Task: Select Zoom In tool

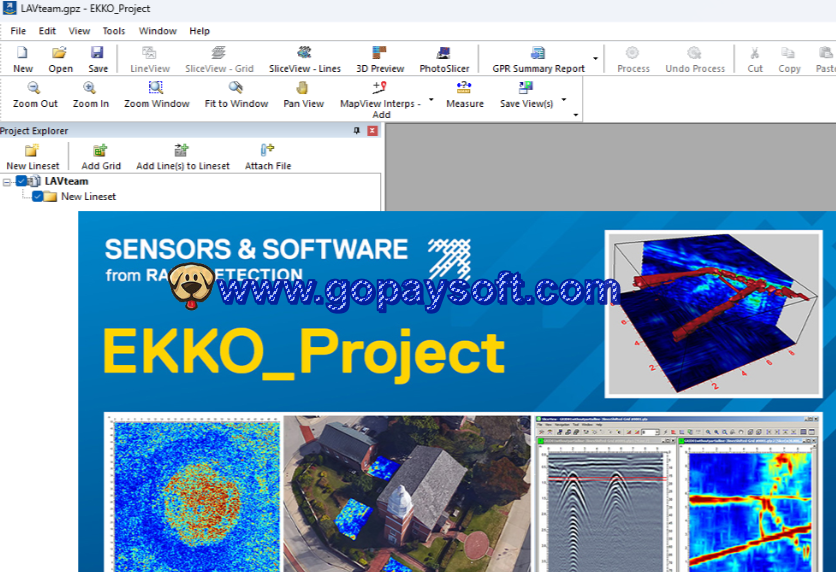Action: pyautogui.click(x=91, y=94)
